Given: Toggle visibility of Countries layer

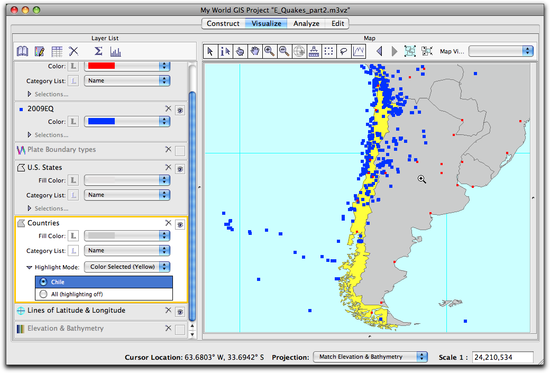Looking at the screenshot, I should coord(180,225).
